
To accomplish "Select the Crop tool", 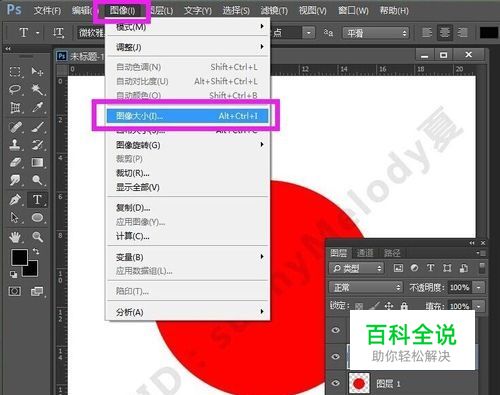I will 15,107.
